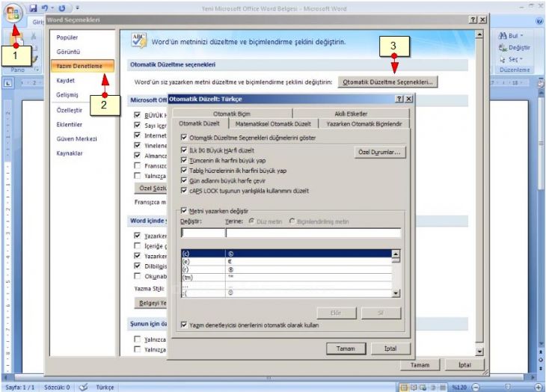This screenshot has height=392, width=546.
Task: Click the Özel Durumlar button
Action: pos(379,152)
